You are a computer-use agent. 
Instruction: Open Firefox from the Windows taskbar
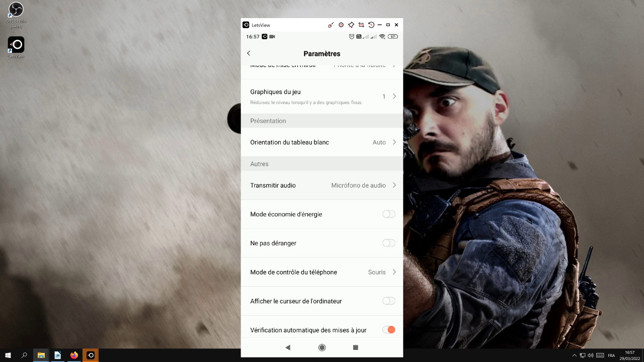click(x=74, y=355)
